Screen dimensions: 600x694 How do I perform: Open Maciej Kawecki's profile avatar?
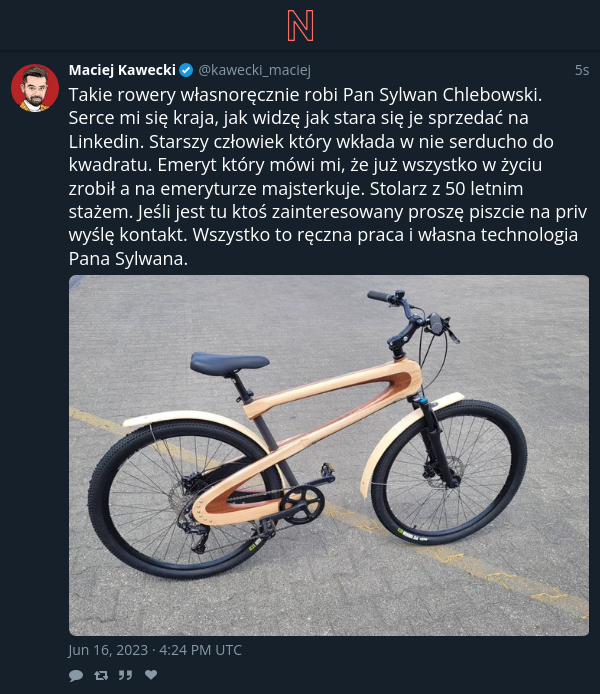coord(35,88)
